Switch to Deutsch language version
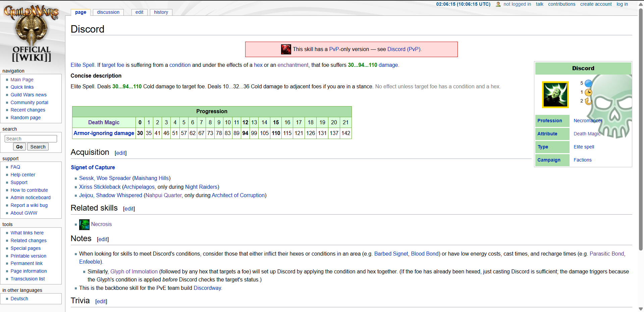644x312 pixels. coord(19,299)
